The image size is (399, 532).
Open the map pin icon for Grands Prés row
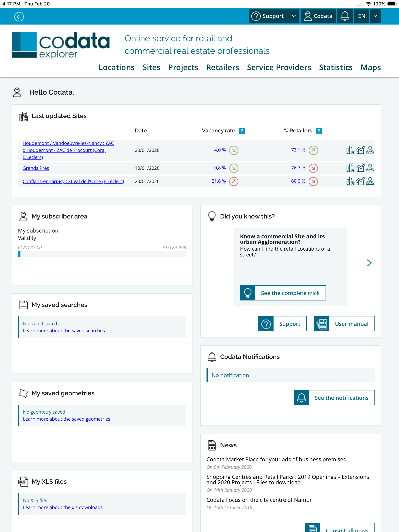click(370, 168)
